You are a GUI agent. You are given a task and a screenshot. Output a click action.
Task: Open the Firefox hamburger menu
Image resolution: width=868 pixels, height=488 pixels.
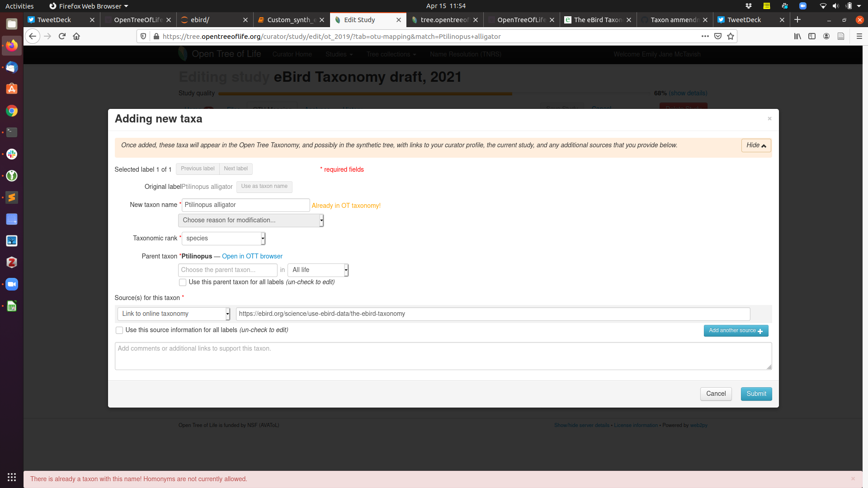(859, 36)
